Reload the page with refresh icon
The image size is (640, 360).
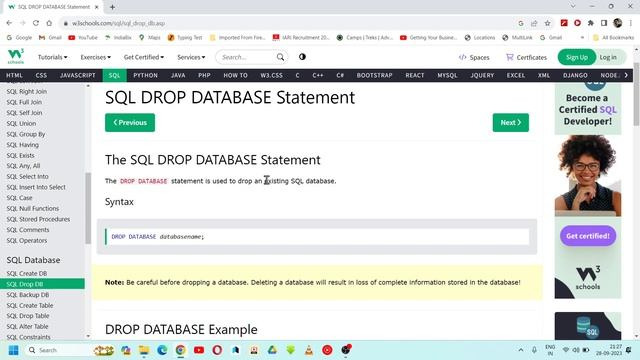[x=36, y=23]
